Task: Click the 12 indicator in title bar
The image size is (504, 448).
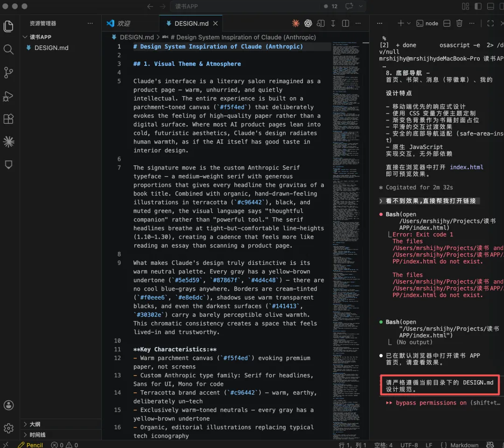Action: pyautogui.click(x=331, y=6)
